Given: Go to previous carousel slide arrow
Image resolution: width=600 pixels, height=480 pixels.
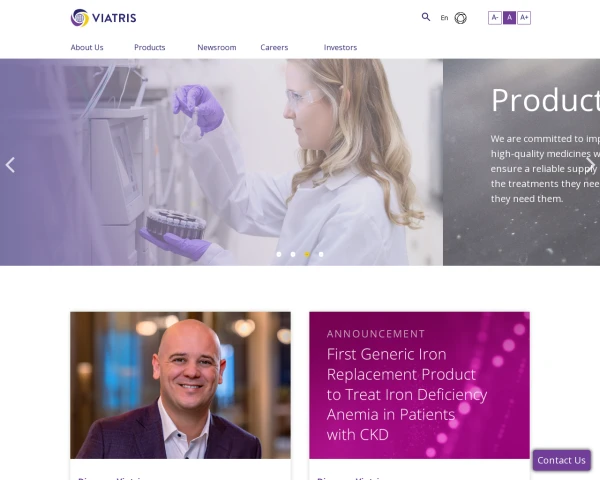Looking at the screenshot, I should click(x=10, y=165).
